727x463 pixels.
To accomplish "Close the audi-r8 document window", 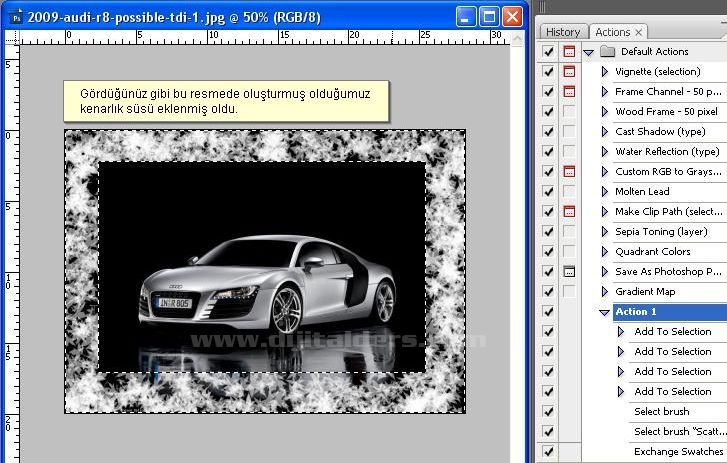I will (x=512, y=17).
